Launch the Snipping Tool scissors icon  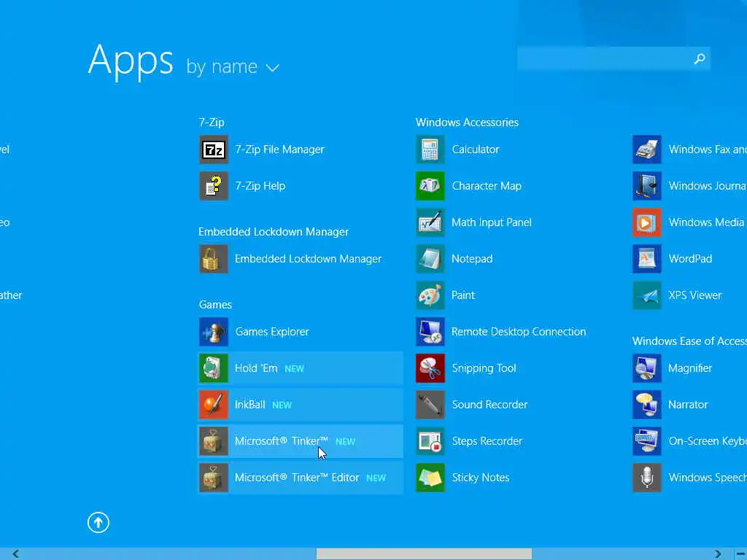[x=430, y=368]
